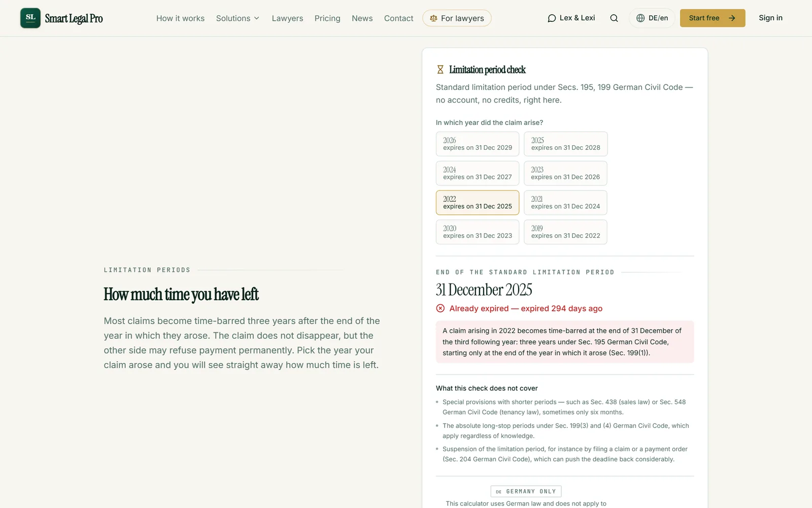Click the Smart Legal Pro brand name
Screen dimensions: 812x508
(74, 19)
